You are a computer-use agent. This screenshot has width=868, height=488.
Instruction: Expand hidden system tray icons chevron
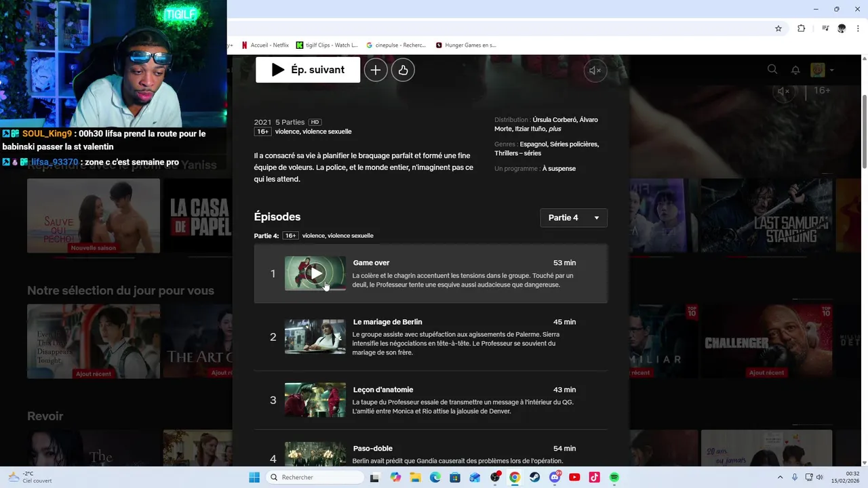tap(780, 477)
